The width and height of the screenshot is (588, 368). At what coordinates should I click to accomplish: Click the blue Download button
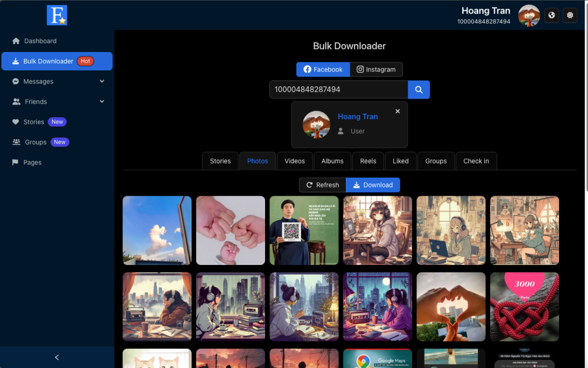click(373, 185)
